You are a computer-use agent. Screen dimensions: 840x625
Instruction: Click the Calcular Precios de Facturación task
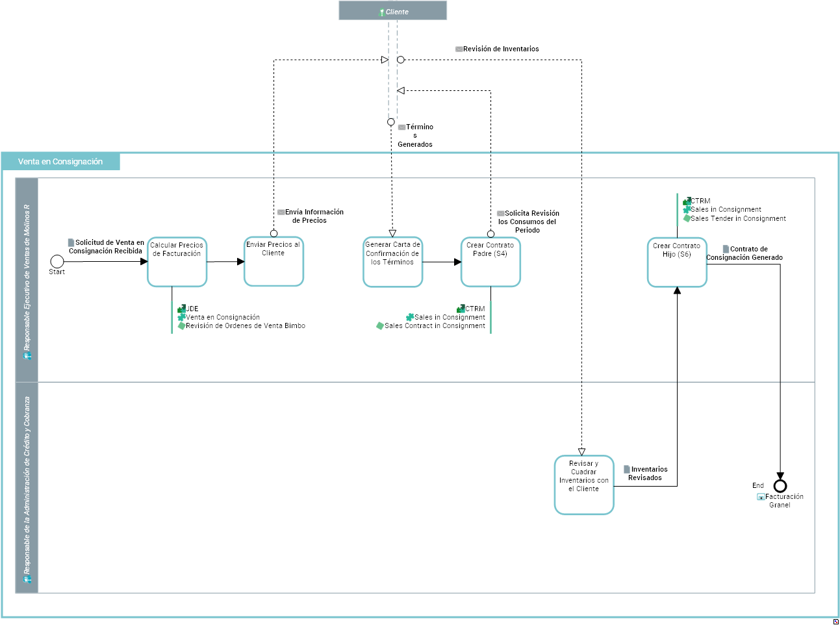(177, 262)
